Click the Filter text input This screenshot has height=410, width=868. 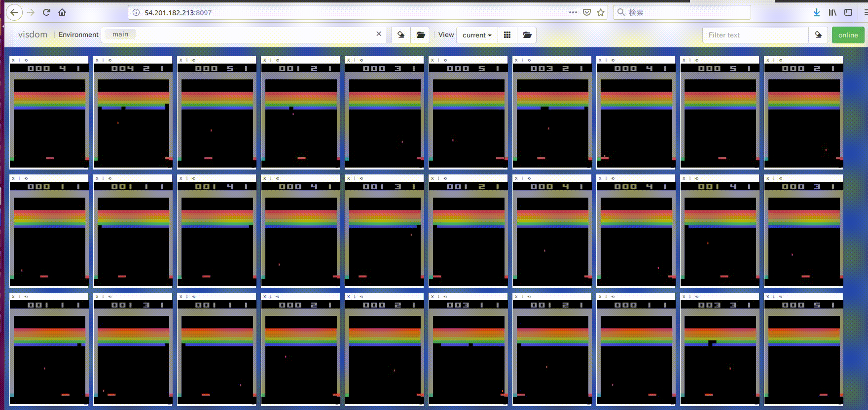(756, 35)
